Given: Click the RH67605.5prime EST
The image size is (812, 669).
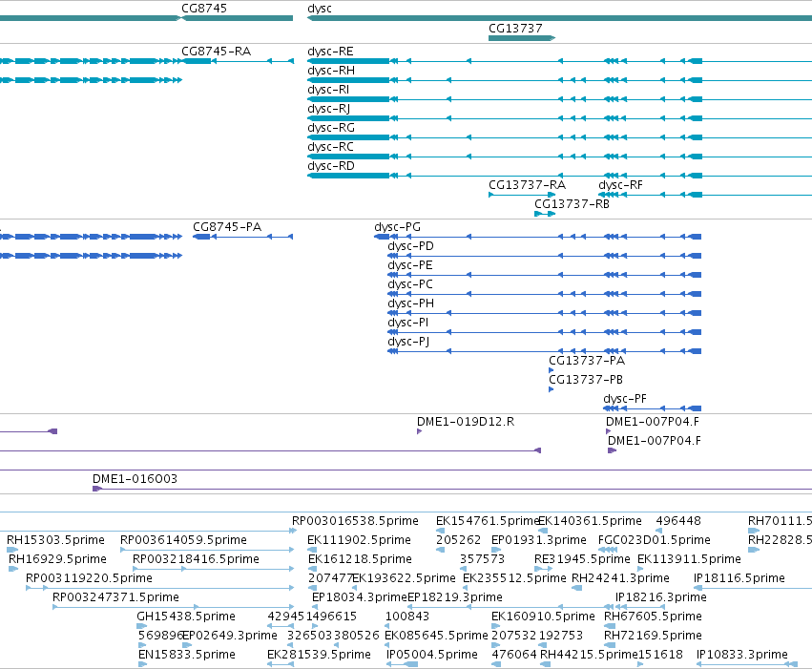Looking at the screenshot, I should (653, 617).
